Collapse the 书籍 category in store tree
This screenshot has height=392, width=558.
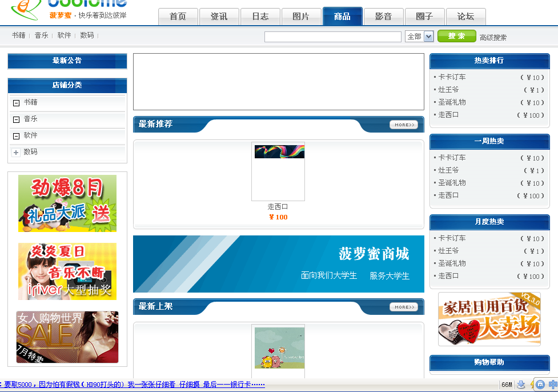coord(16,103)
